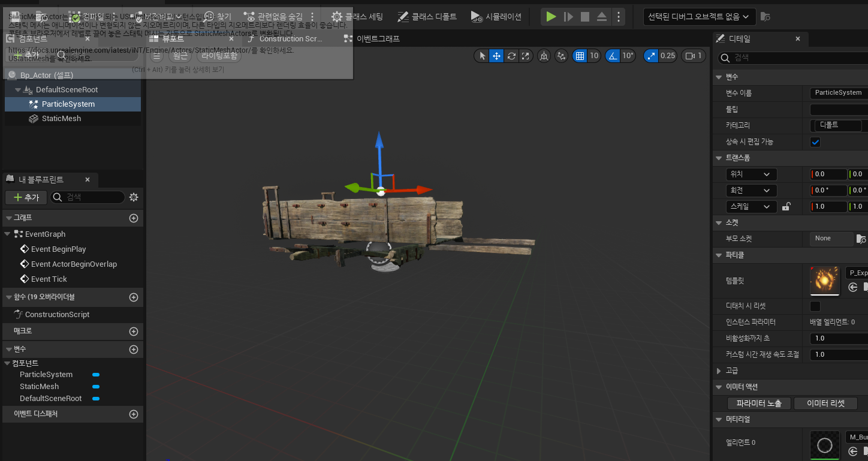Activate the viewport Rotate tool
Screen dimensions: 868x461
pos(511,56)
